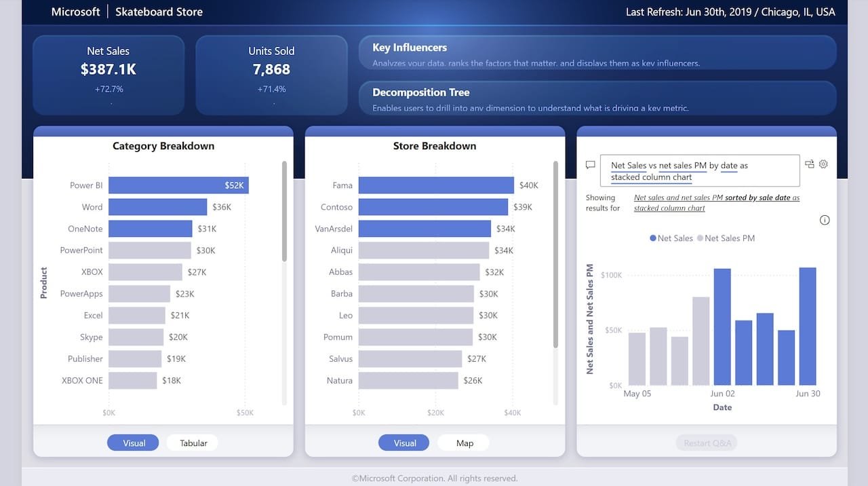Select the XBOX ONE product bar
Screen dimensions: 868x486
point(132,381)
